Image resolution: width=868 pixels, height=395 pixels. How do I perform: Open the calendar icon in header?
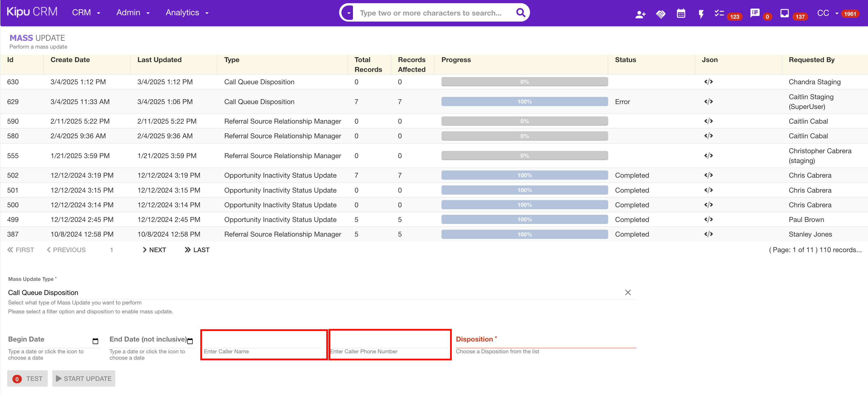pos(681,14)
